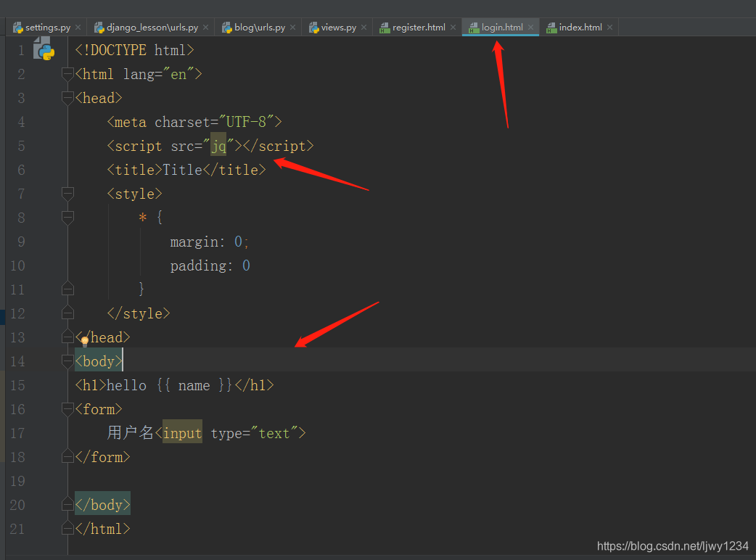Close the index.html tab
The height and width of the screenshot is (560, 756).
click(610, 28)
